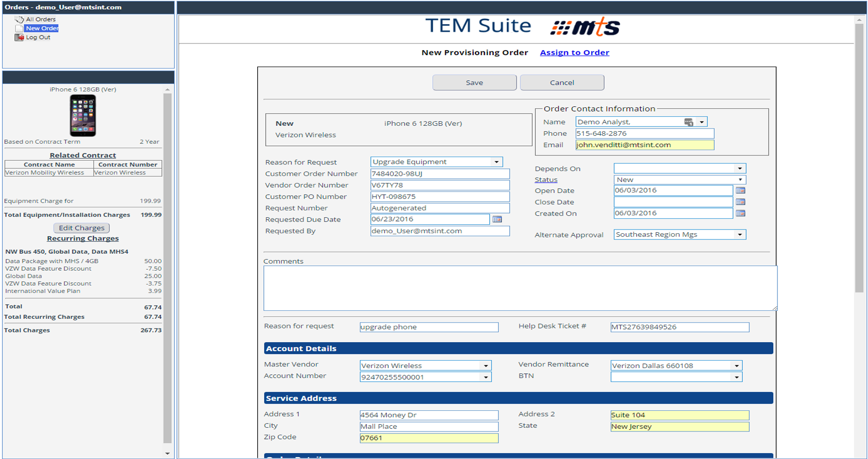Select New Order in the Orders tree
The height and width of the screenshot is (459, 868).
42,29
